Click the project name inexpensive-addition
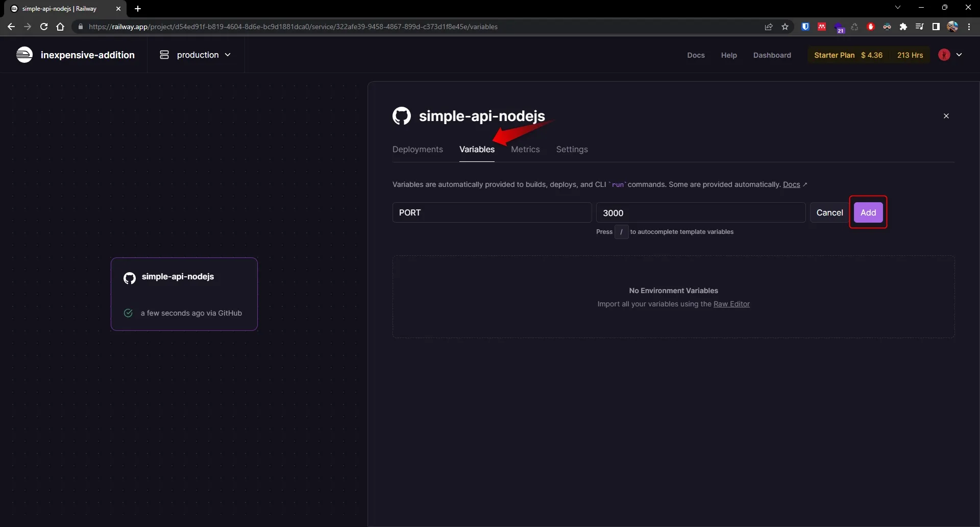Viewport: 980px width, 527px height. coord(88,55)
